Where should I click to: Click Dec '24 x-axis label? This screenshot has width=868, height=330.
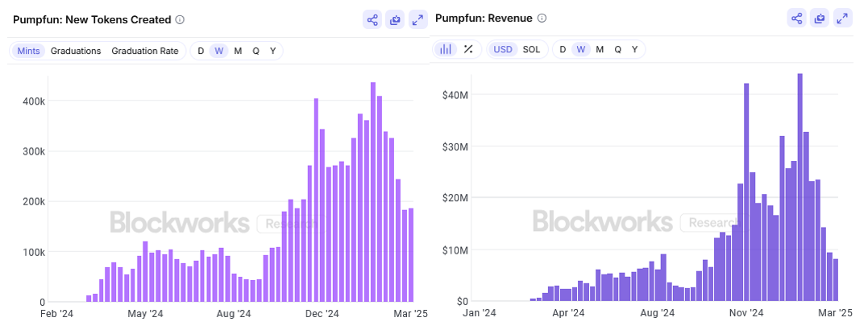click(322, 314)
